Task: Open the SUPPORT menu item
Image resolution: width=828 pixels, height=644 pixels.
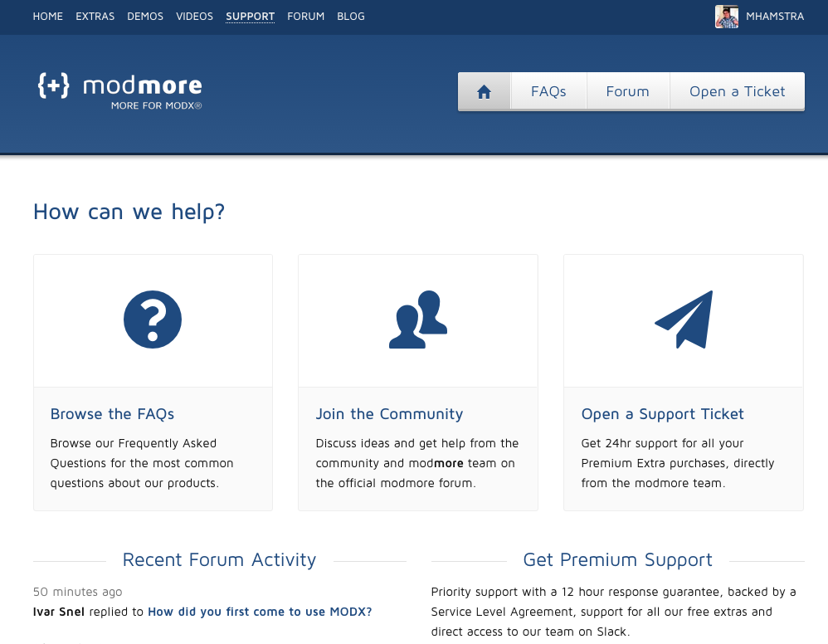Action: click(x=250, y=16)
